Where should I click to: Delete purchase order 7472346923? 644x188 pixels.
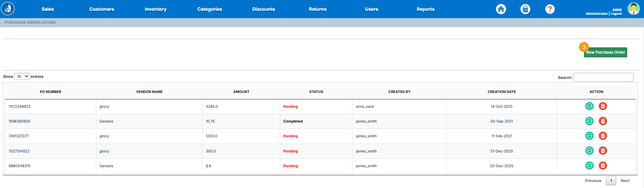tap(603, 106)
